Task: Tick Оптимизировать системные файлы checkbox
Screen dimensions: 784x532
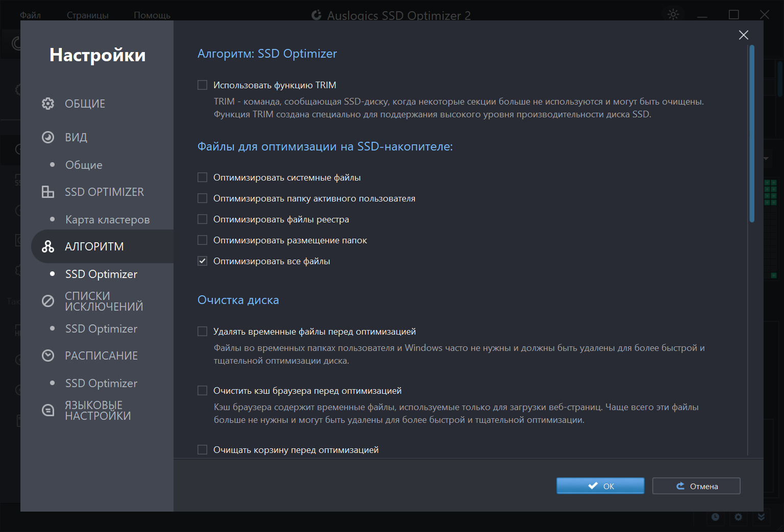Action: (x=203, y=178)
